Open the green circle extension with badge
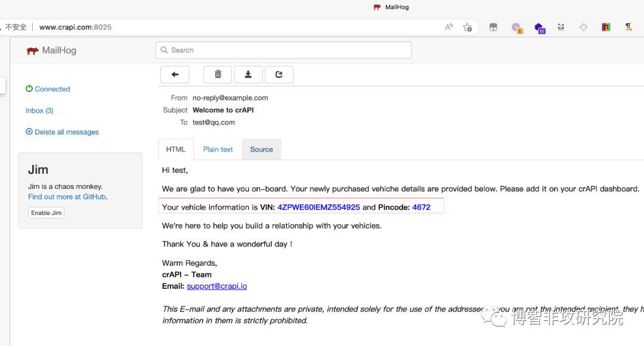The width and height of the screenshot is (644, 346). pos(516,28)
